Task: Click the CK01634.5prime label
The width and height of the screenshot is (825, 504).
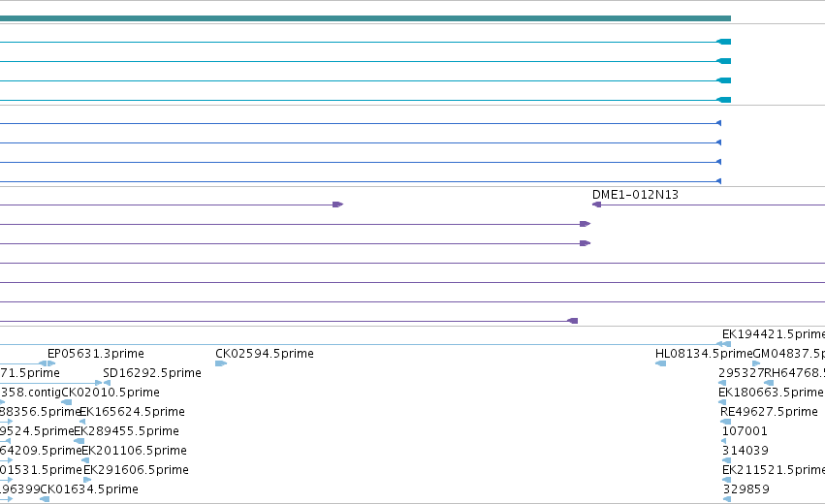Action: tap(89, 489)
